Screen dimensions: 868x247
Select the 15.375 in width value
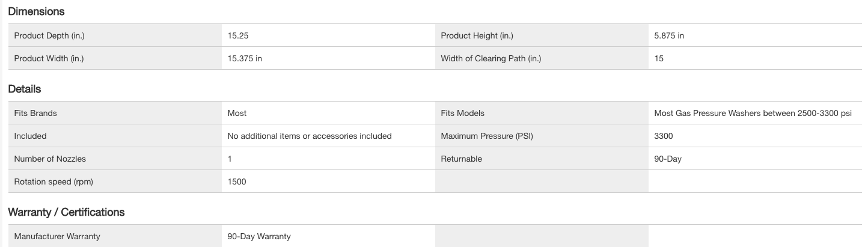[x=245, y=58]
